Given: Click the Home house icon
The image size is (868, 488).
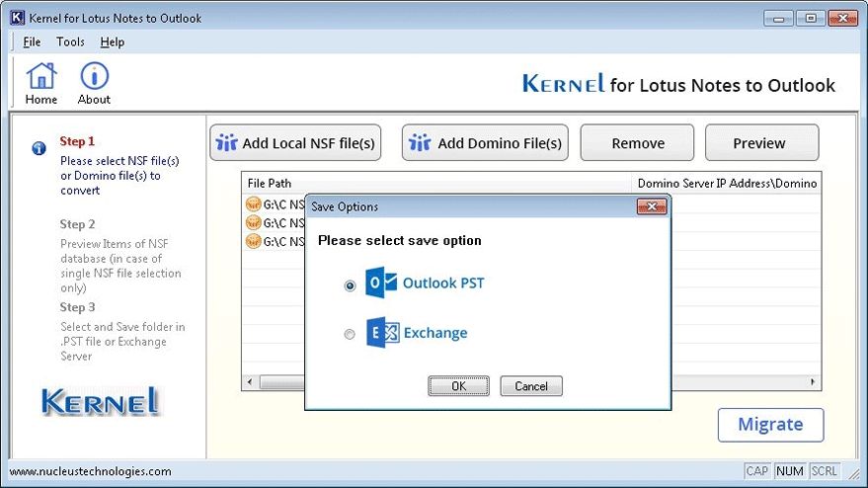Looking at the screenshot, I should pyautogui.click(x=41, y=76).
